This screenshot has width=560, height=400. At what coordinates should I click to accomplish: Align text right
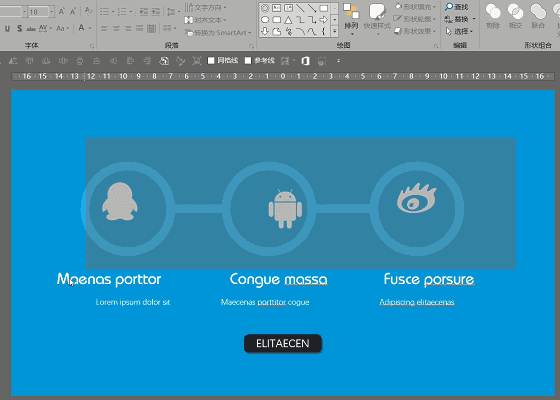pyautogui.click(x=128, y=28)
